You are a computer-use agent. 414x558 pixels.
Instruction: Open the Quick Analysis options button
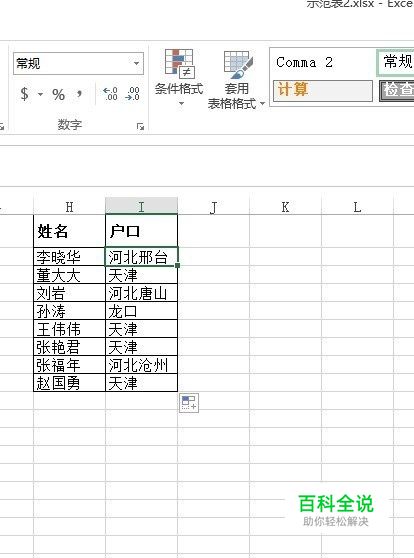pos(189,403)
